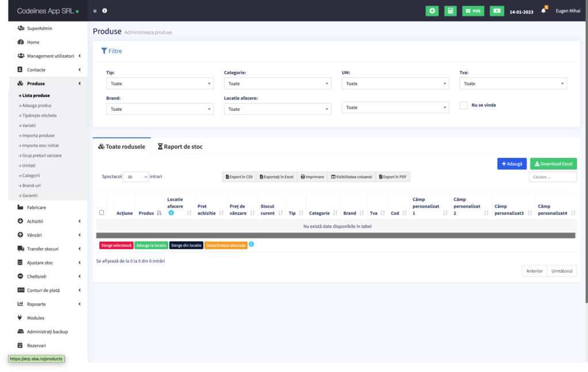Check the 'Nu se vinde' checkbox
The width and height of the screenshot is (588, 372).
tap(463, 105)
